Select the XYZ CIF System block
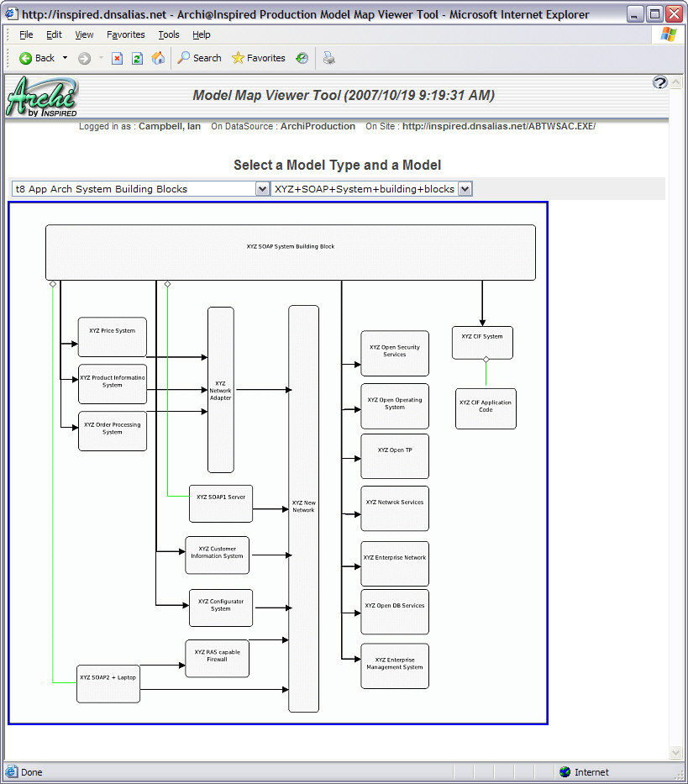Viewport: 688px width, 784px height. click(482, 342)
